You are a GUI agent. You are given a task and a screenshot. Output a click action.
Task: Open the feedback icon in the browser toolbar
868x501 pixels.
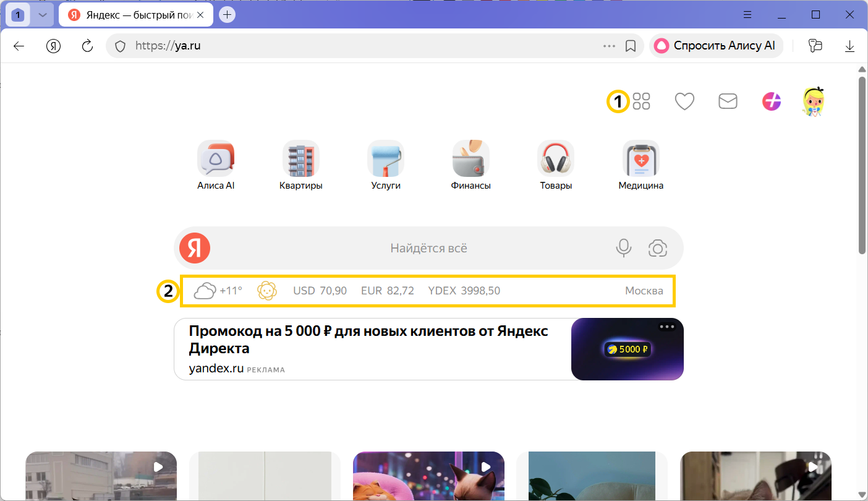click(815, 46)
